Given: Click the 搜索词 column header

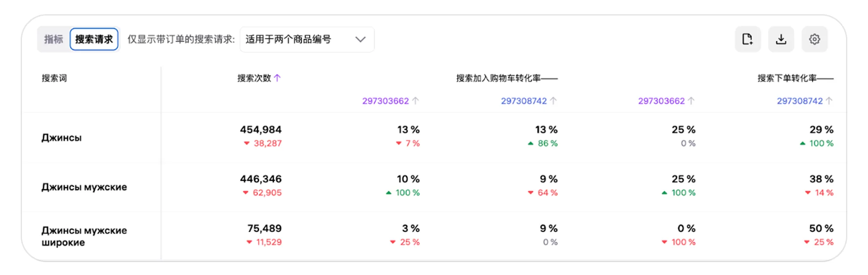Looking at the screenshot, I should [54, 78].
